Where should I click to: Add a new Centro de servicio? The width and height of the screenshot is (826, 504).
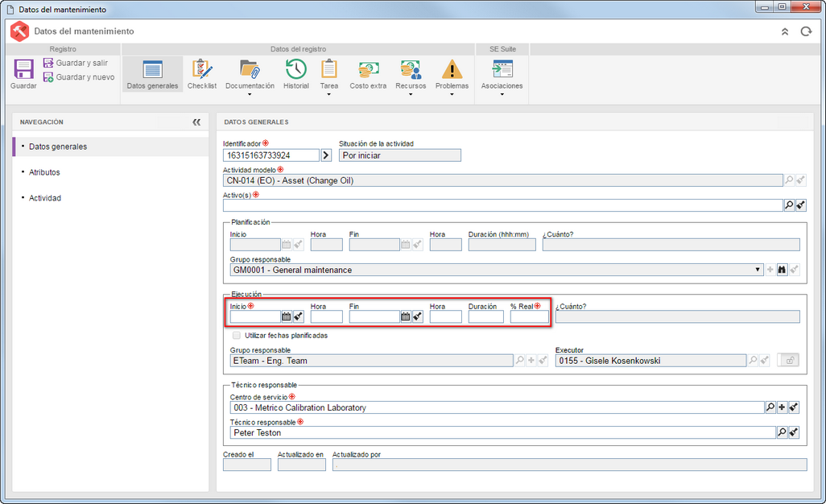point(782,407)
